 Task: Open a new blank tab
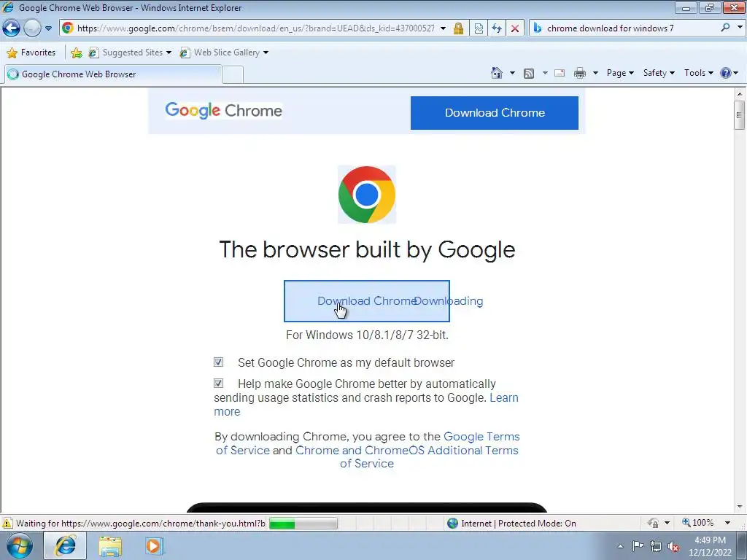(x=233, y=75)
